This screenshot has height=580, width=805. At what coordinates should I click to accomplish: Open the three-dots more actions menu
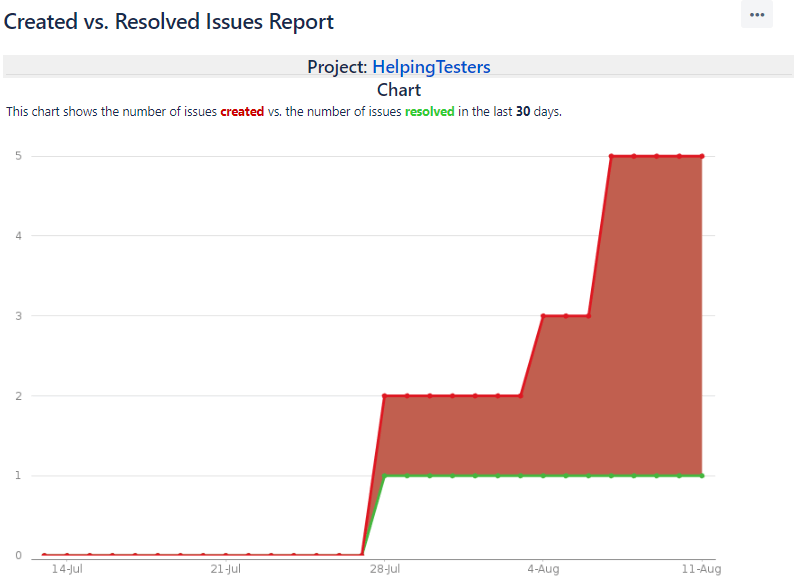[x=756, y=15]
